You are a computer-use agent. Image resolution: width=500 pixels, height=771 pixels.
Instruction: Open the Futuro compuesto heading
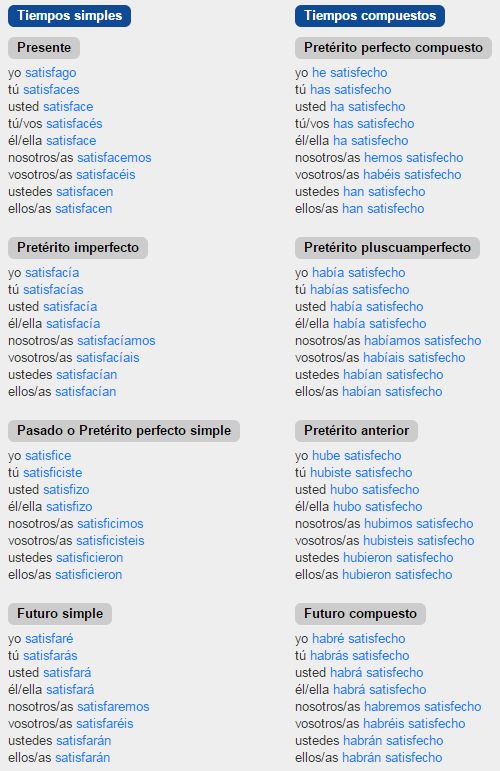point(360,614)
